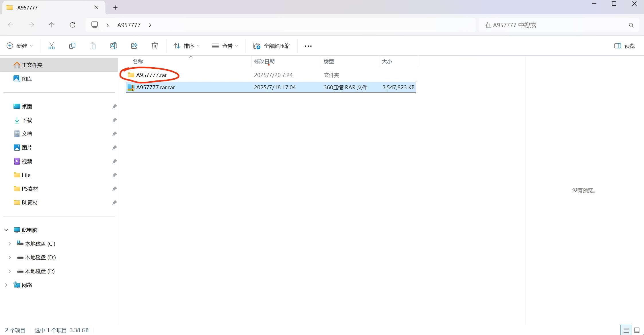Click the Delete trash can icon
Viewport: 644px width, 335px height.
[x=155, y=46]
